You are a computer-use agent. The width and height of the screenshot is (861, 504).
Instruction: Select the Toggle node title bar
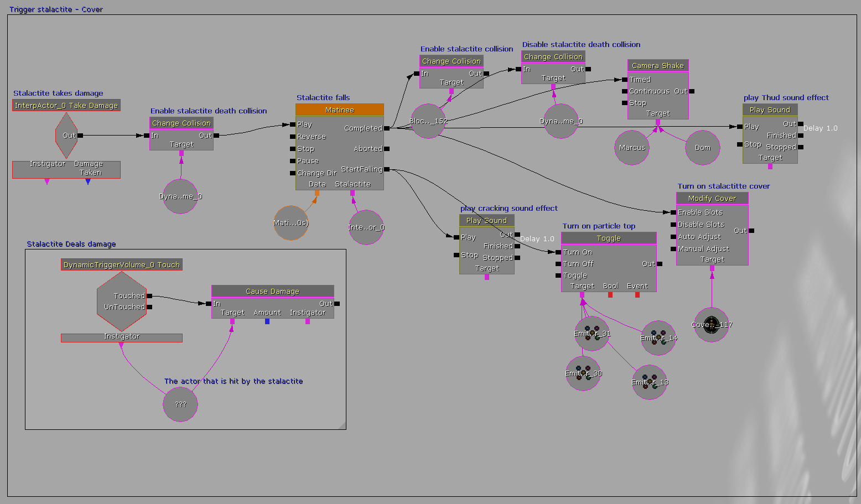point(608,238)
